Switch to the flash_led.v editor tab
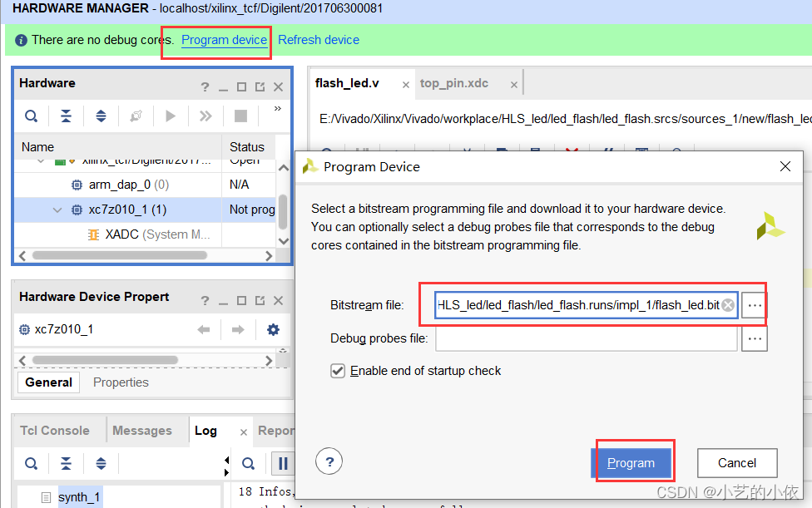812x508 pixels. coord(347,83)
